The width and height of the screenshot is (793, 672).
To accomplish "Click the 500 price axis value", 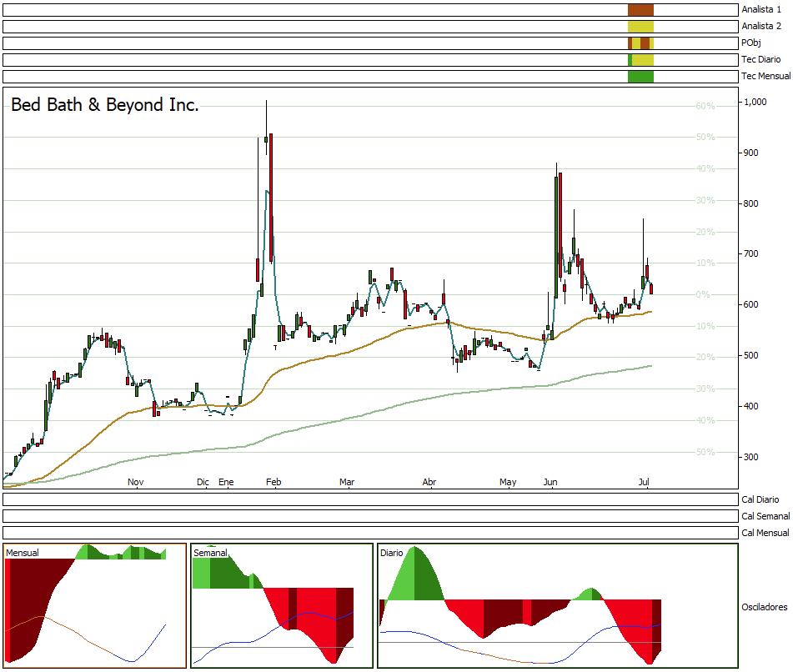I will pyautogui.click(x=750, y=355).
